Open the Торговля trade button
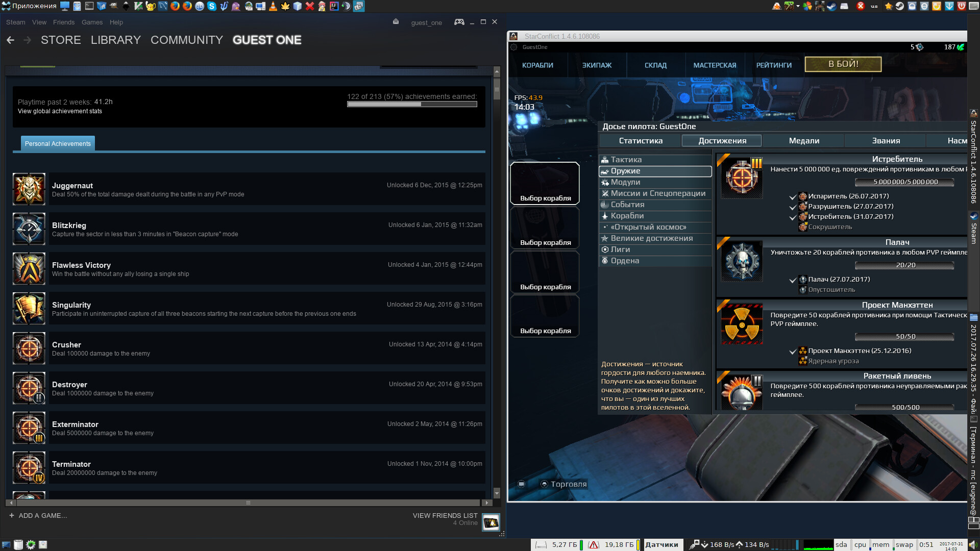Screen dimensions: 980x551 point(564,484)
